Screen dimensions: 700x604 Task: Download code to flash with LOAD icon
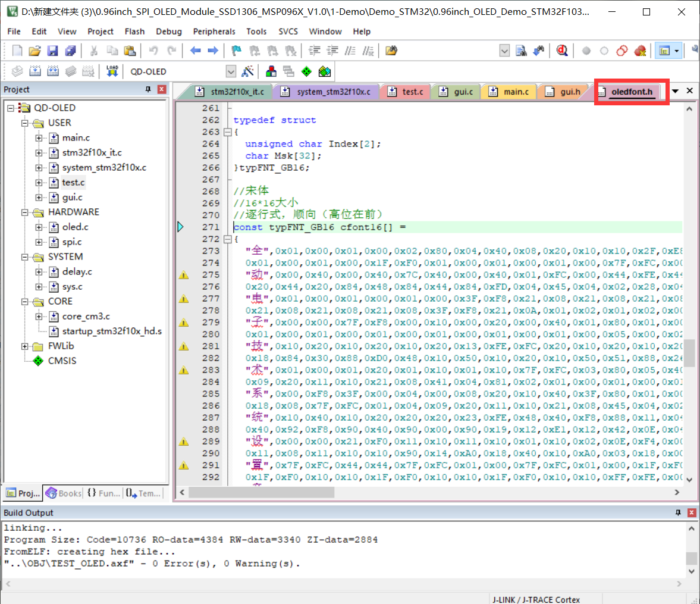click(x=111, y=71)
